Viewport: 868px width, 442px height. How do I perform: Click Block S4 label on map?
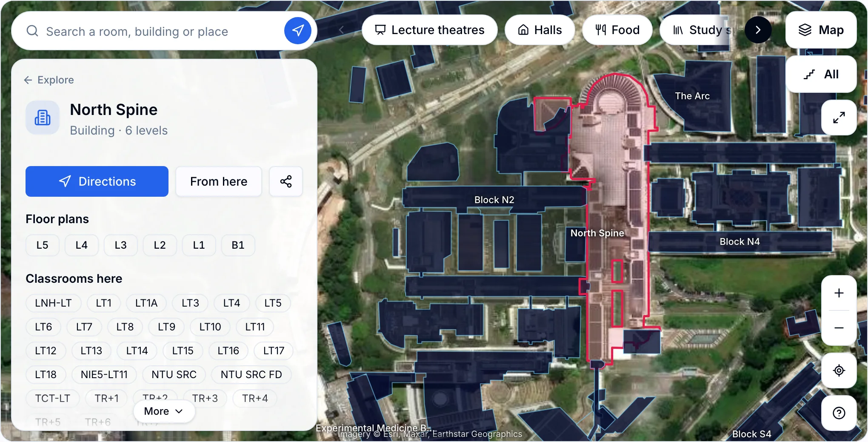pos(751,434)
